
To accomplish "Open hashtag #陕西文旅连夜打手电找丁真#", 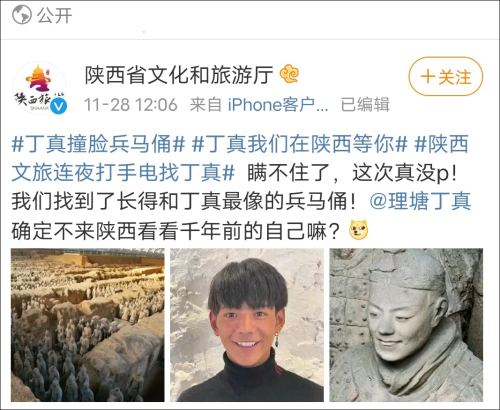I will [x=240, y=159].
